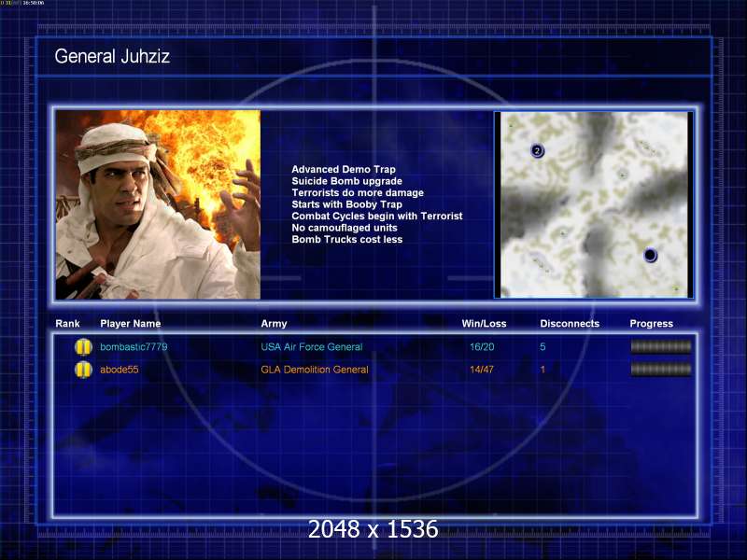Click 'USA Air Force General' army entry
Viewport: 747px width, 560px height.
tap(312, 346)
